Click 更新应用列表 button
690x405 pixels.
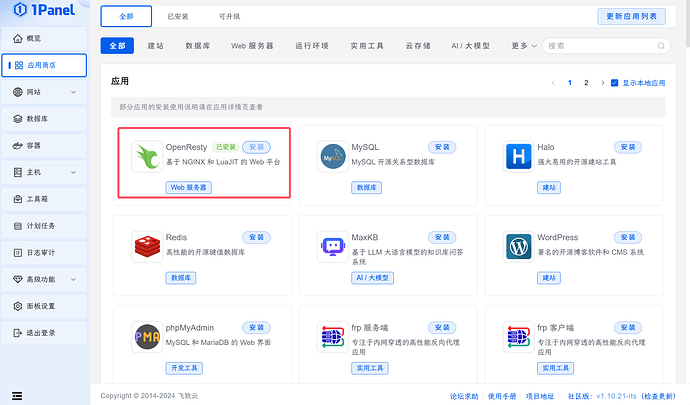(631, 16)
